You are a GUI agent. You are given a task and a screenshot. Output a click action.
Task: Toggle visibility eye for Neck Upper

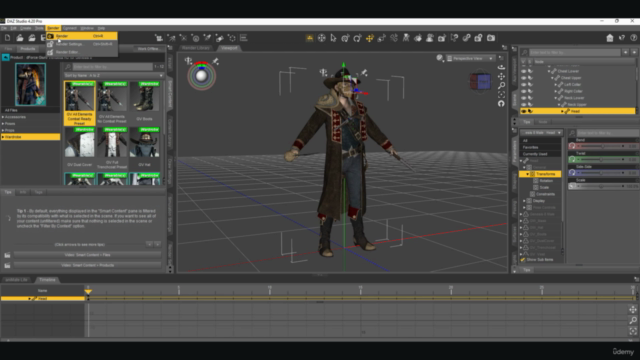coord(524,104)
